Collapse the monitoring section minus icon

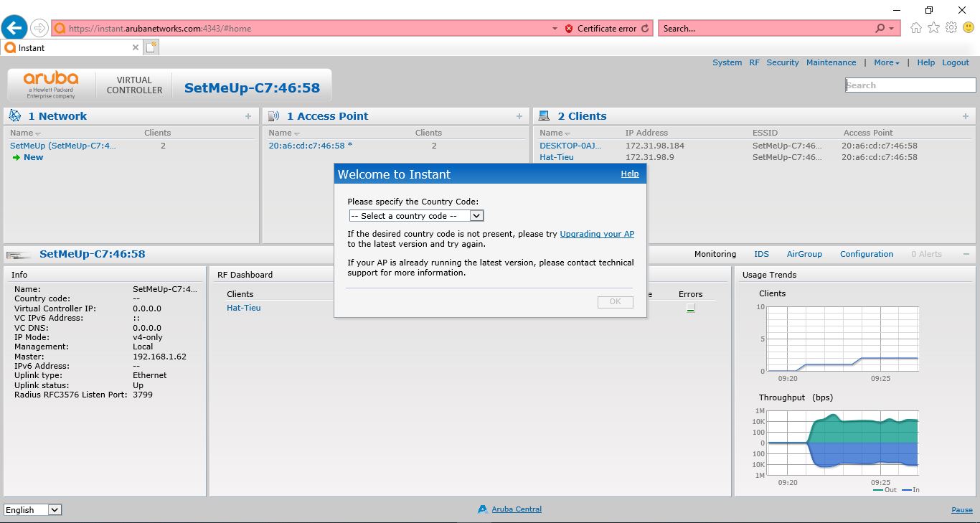pyautogui.click(x=966, y=254)
